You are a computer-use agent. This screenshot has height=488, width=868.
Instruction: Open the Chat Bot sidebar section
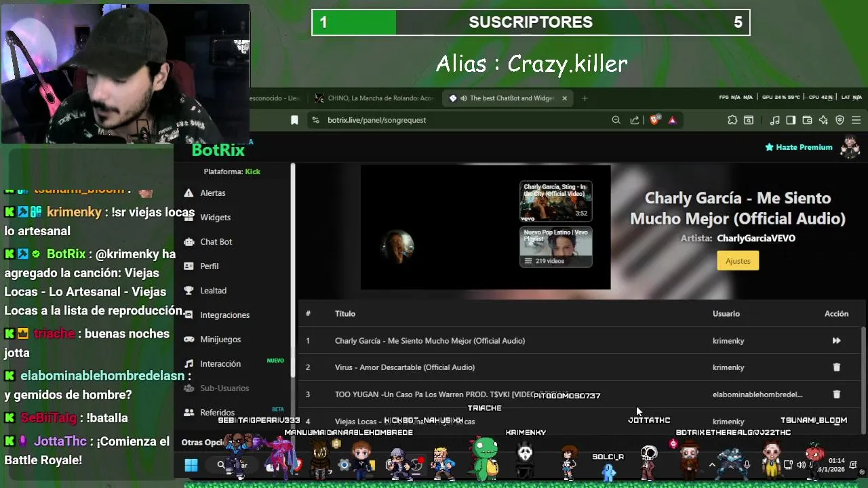[x=216, y=242]
